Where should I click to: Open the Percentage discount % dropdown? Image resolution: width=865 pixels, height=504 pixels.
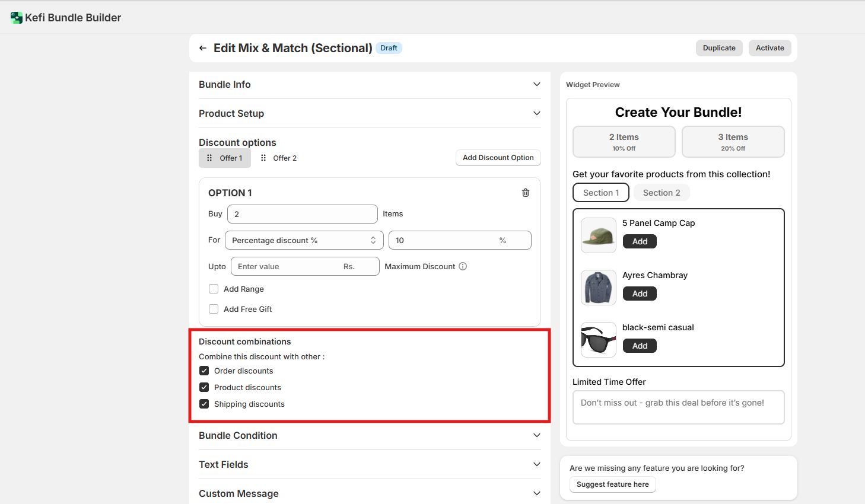tap(303, 240)
